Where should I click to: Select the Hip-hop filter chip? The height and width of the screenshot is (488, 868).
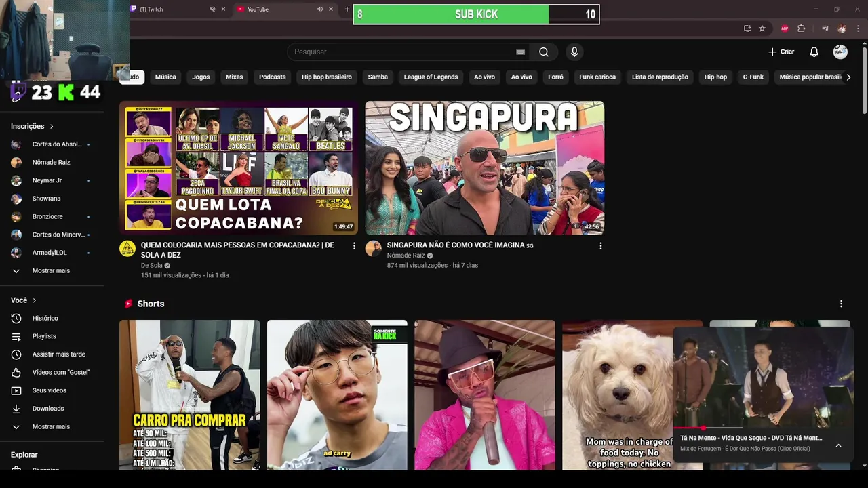[x=715, y=77]
